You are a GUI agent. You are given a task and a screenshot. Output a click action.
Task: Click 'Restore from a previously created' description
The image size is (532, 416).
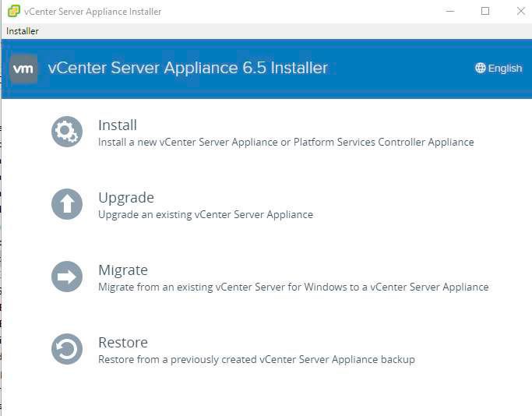256,359
